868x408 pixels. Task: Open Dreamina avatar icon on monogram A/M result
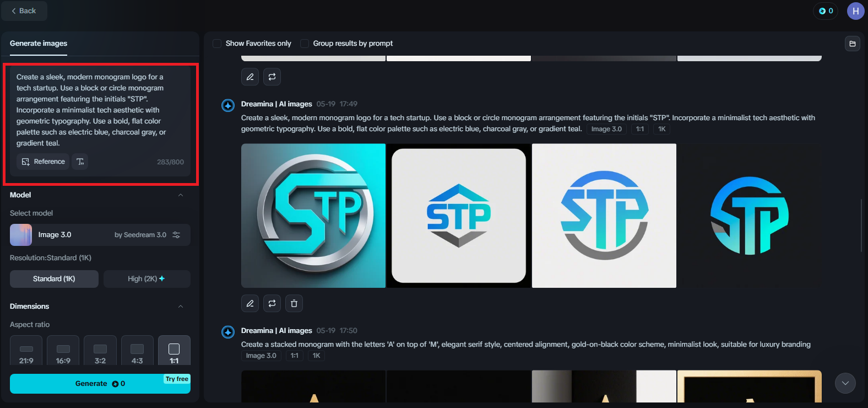tap(228, 332)
